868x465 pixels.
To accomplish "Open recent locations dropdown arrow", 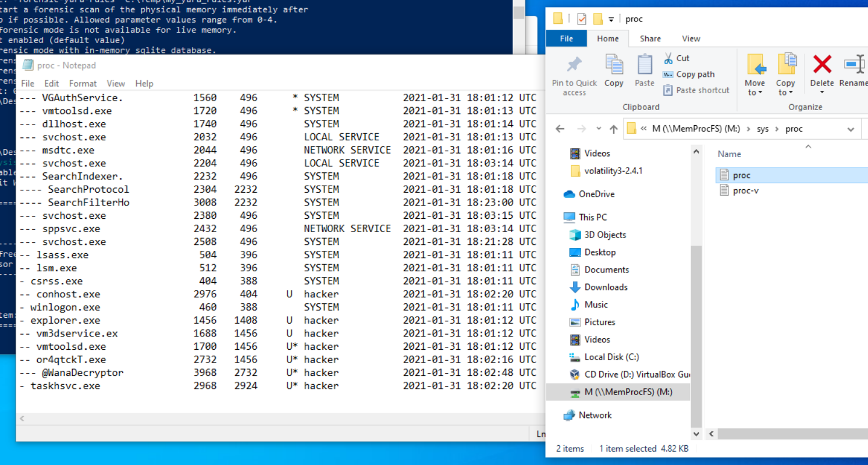I will (599, 129).
